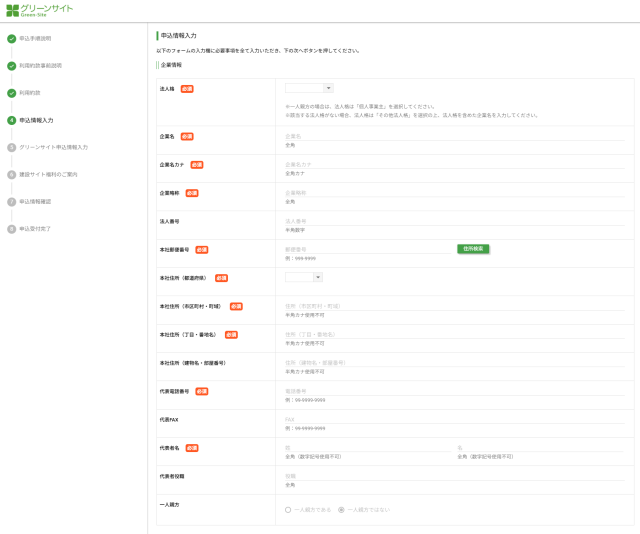Click the step 4 circle icon 申込情報入力
Image resolution: width=640 pixels, height=534 pixels.
(12, 120)
